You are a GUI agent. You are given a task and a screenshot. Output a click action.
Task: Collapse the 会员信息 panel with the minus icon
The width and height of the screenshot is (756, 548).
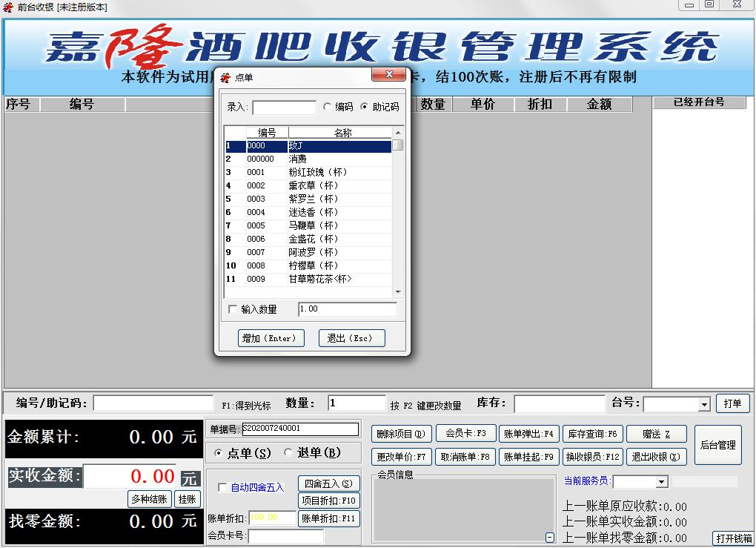550,538
